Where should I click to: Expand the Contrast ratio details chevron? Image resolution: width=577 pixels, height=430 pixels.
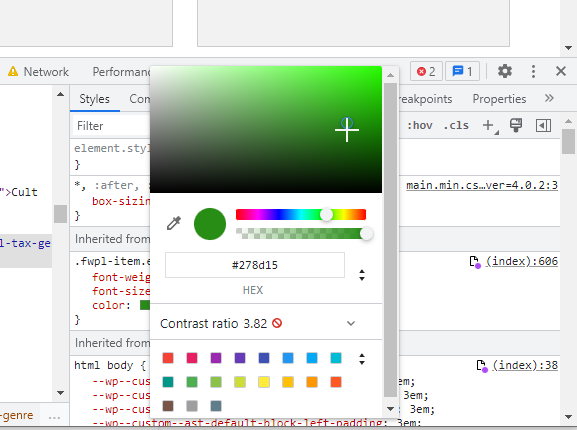351,323
